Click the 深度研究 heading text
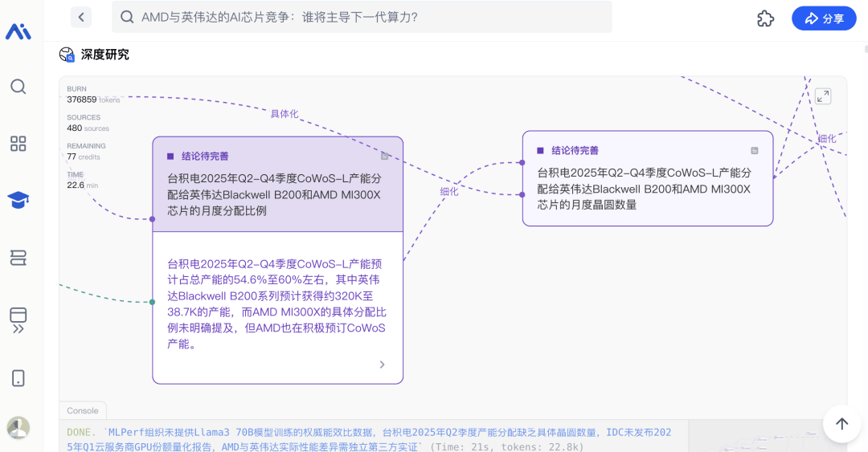The image size is (868, 452). click(x=105, y=55)
